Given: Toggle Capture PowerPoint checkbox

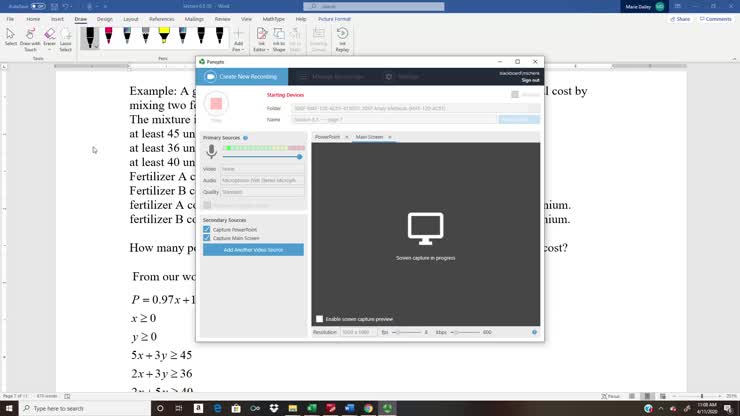Looking at the screenshot, I should 207,229.
